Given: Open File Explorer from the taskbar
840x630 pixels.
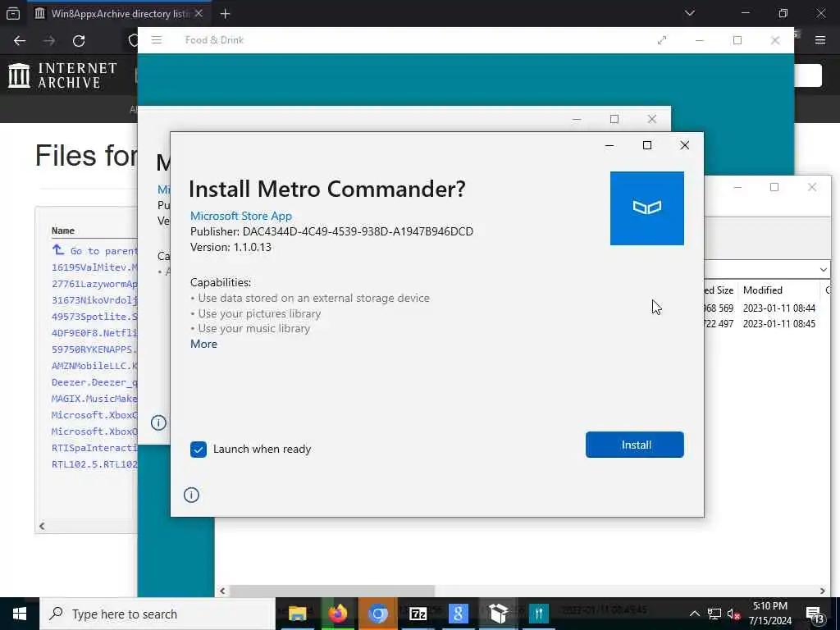Looking at the screenshot, I should coord(298,614).
